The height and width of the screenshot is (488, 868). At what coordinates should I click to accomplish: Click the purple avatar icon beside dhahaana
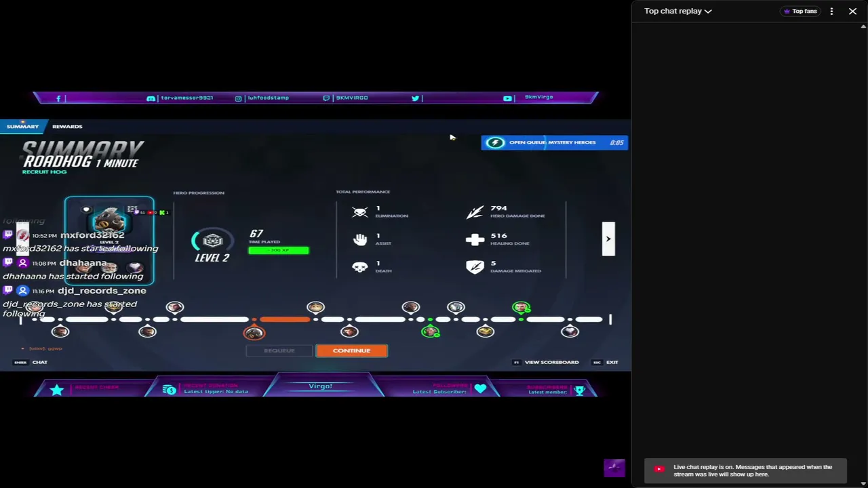click(22, 263)
